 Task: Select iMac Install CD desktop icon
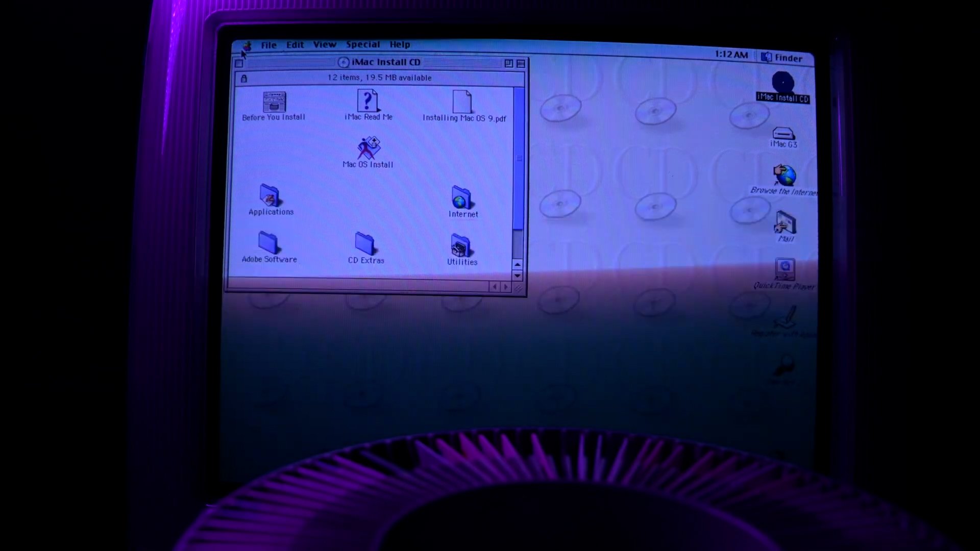(782, 88)
